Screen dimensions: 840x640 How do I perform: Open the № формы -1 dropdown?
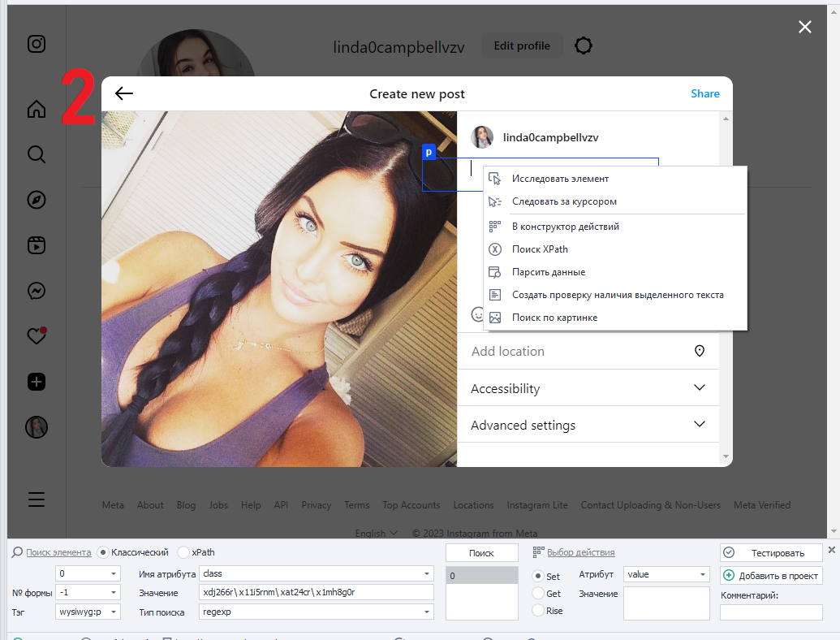(x=88, y=592)
